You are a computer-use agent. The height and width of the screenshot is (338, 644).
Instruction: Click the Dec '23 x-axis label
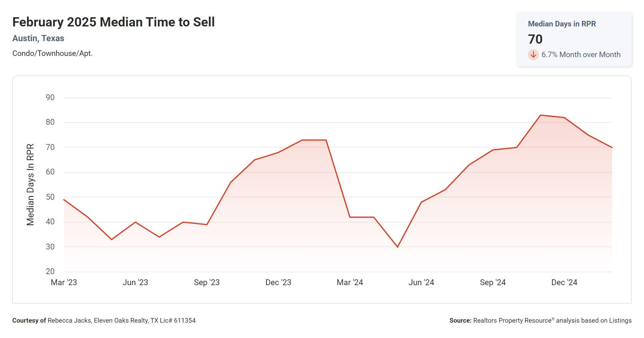(x=278, y=282)
